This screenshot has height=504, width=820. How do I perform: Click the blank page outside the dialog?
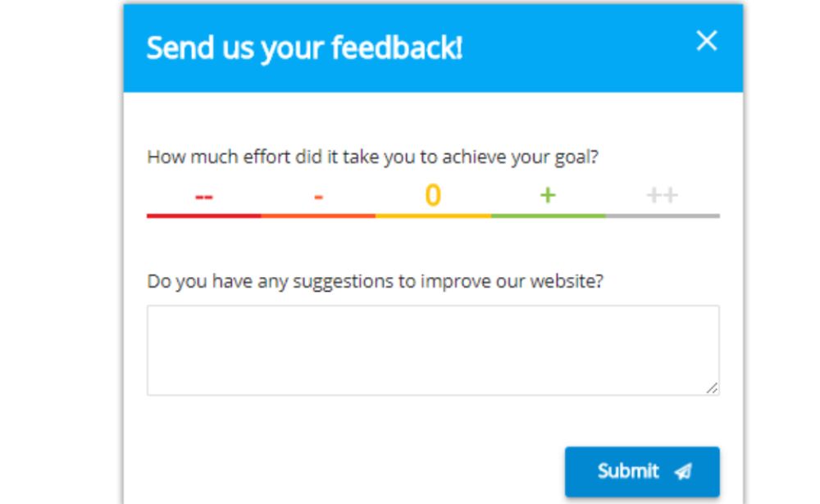coord(57,246)
